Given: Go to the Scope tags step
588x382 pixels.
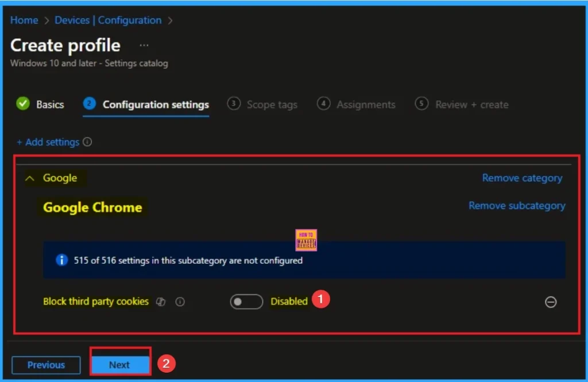Looking at the screenshot, I should [x=262, y=104].
